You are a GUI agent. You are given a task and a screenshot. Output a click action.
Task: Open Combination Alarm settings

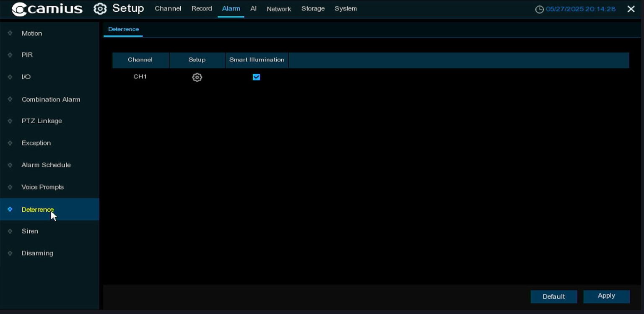click(51, 99)
